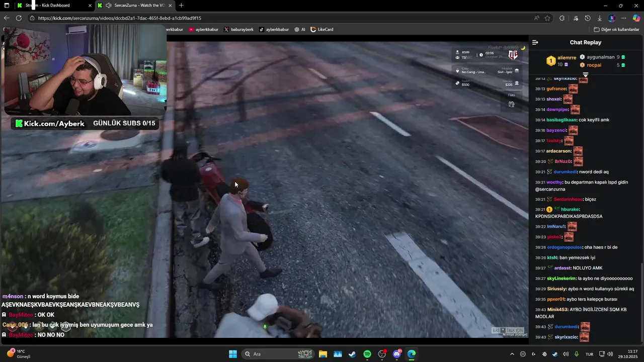Open the downloads panel
This screenshot has height=362, width=644.
600,18
